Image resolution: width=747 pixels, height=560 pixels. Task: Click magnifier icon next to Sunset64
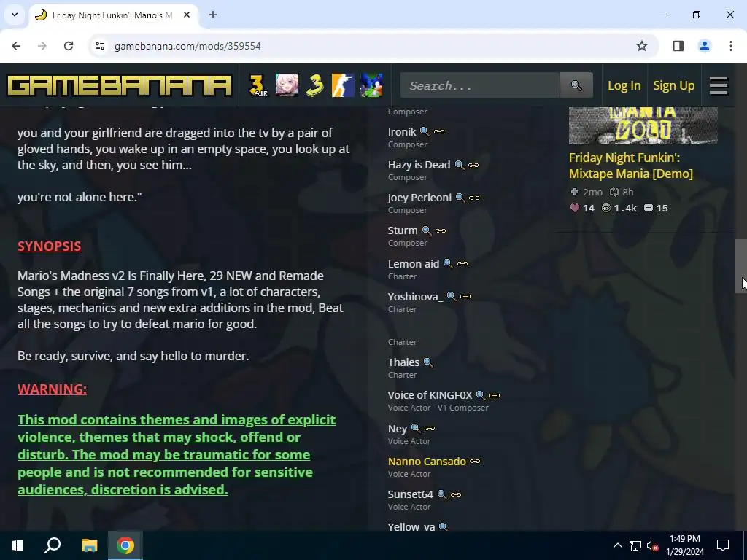point(441,494)
